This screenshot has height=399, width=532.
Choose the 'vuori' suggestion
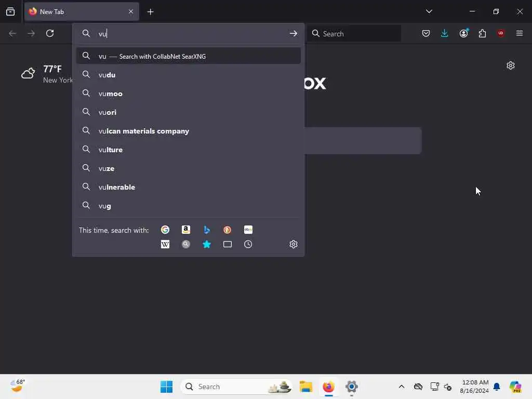click(188, 112)
